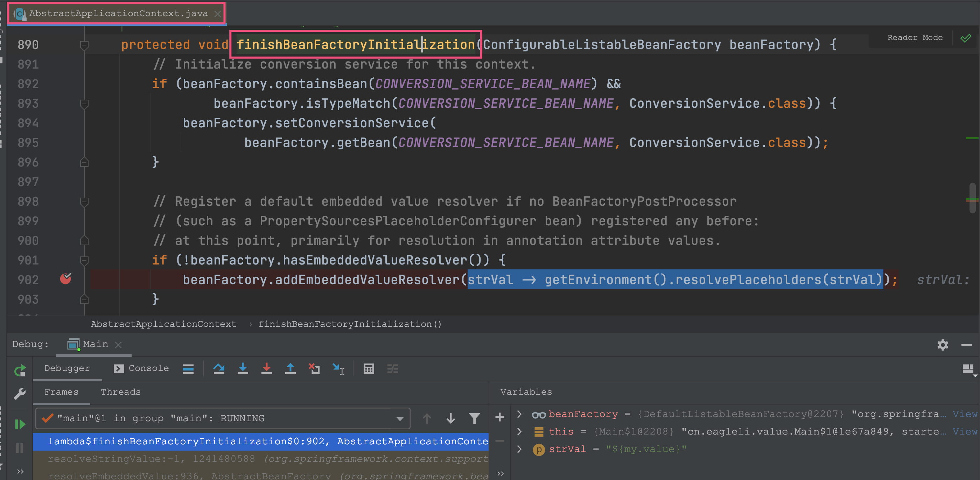Switch to the Console tab
Image resolution: width=980 pixels, height=480 pixels.
(141, 367)
